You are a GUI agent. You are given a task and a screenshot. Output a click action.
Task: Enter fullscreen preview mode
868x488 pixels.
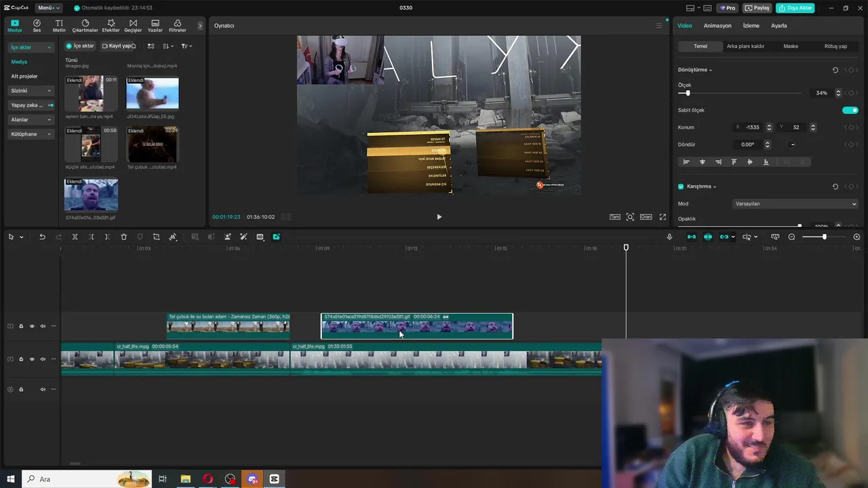pyautogui.click(x=663, y=217)
